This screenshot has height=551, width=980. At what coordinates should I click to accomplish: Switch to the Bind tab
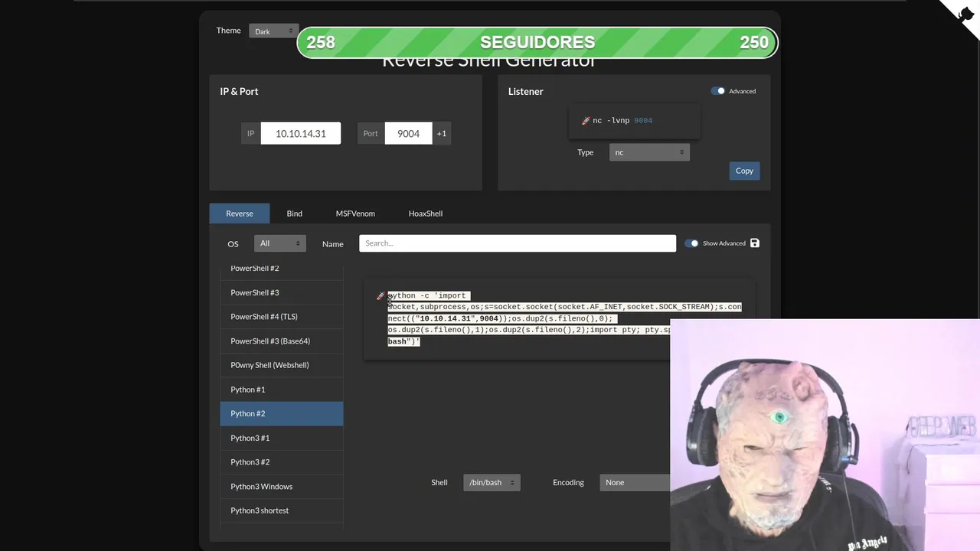(x=295, y=214)
